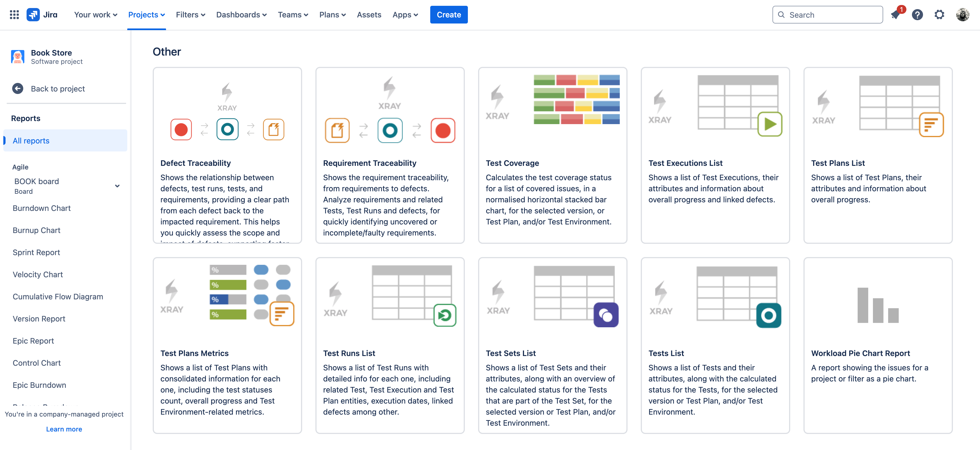Click the Tests List teal icon
Viewport: 980px width, 450px height.
coord(769,315)
